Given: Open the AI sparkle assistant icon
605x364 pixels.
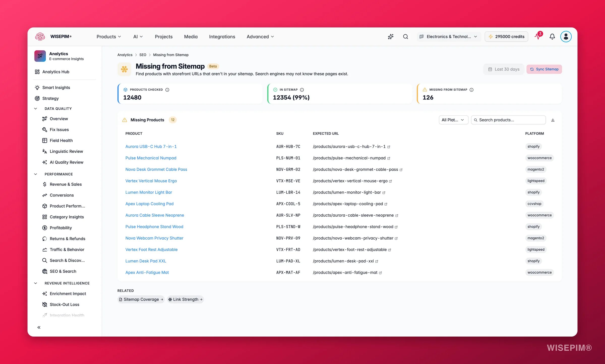Looking at the screenshot, I should click(x=391, y=37).
